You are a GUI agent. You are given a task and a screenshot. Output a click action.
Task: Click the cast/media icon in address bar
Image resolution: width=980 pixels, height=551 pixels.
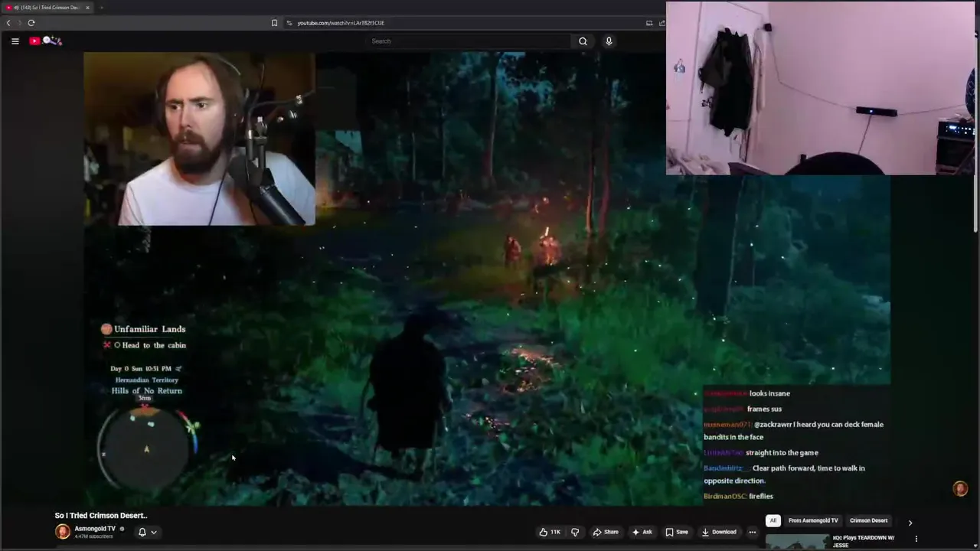649,23
